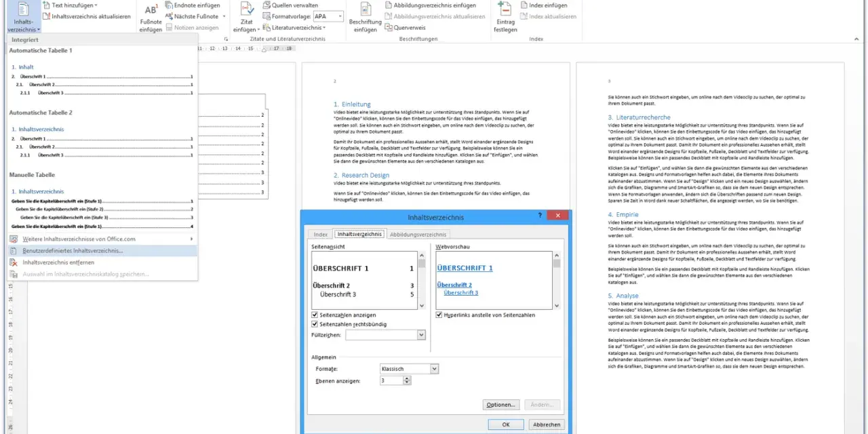Image resolution: width=868 pixels, height=434 pixels.
Task: Click the '2. Research Design' heading
Action: [361, 176]
